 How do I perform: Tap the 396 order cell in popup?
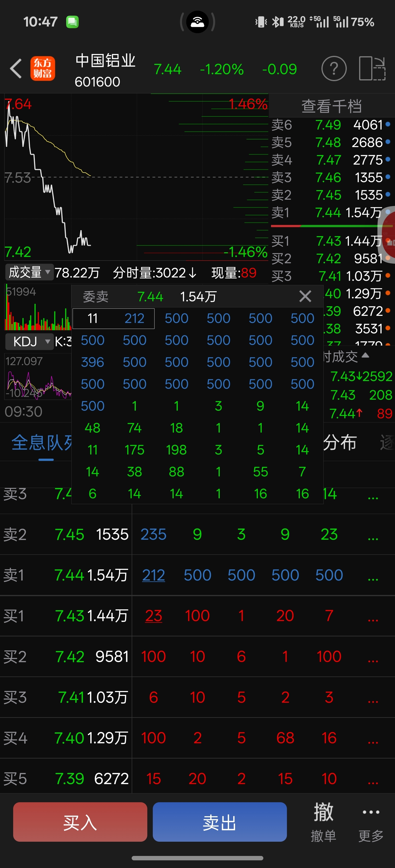(x=92, y=362)
